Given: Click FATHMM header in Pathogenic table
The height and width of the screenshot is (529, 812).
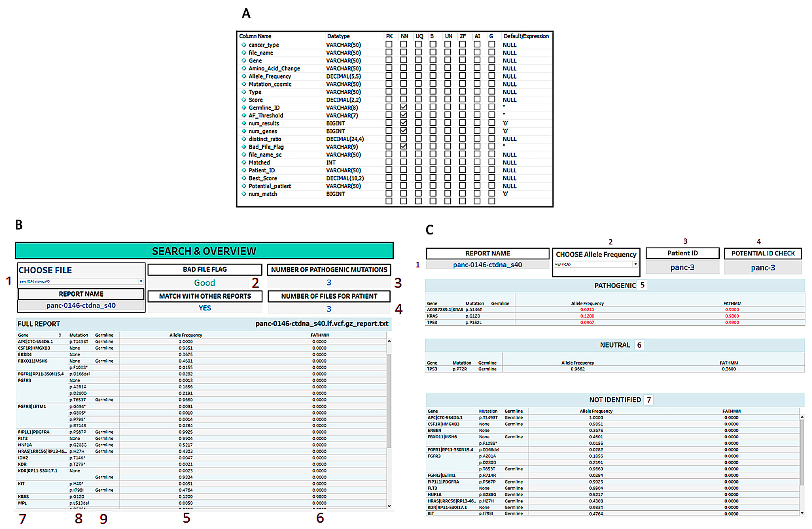Looking at the screenshot, I should pyautogui.click(x=732, y=303).
